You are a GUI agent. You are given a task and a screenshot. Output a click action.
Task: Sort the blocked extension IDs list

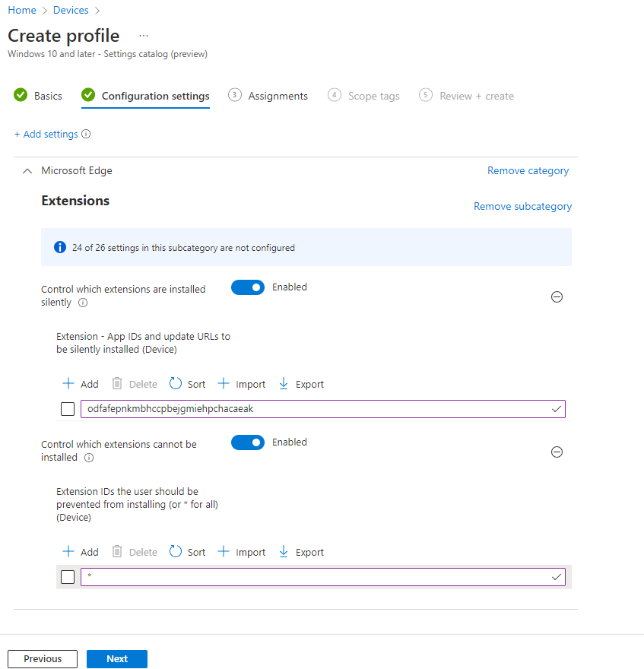point(187,552)
